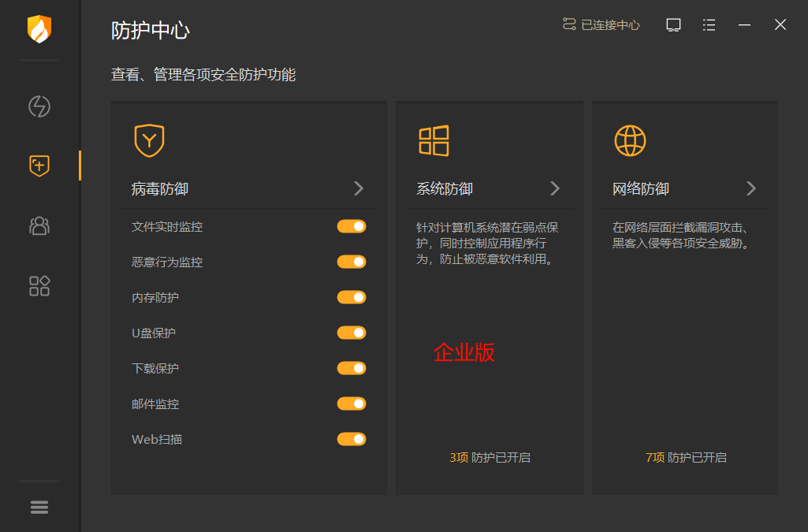Toggle 文件实时监控 switch off

coord(352,227)
